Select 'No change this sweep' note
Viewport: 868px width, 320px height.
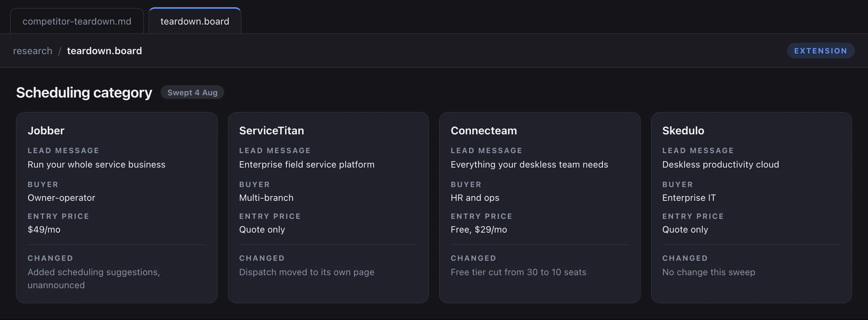point(709,272)
